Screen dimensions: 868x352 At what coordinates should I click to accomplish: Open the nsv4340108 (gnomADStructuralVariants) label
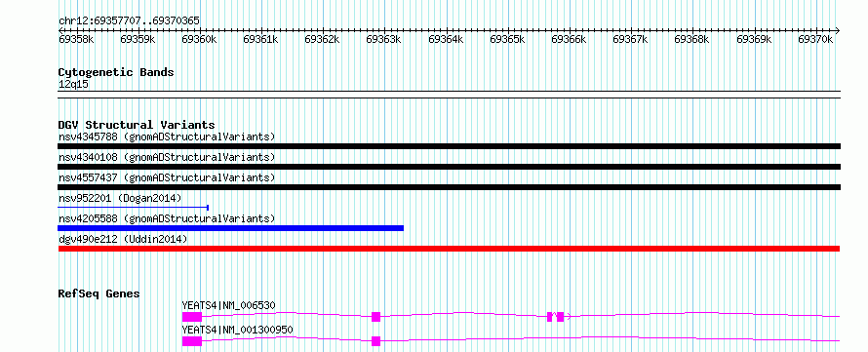[167, 157]
